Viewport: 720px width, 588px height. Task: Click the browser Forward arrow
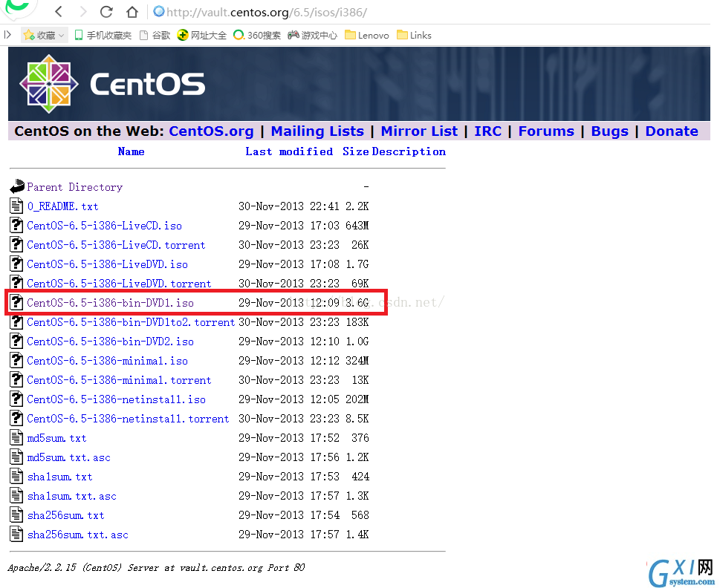pyautogui.click(x=83, y=12)
